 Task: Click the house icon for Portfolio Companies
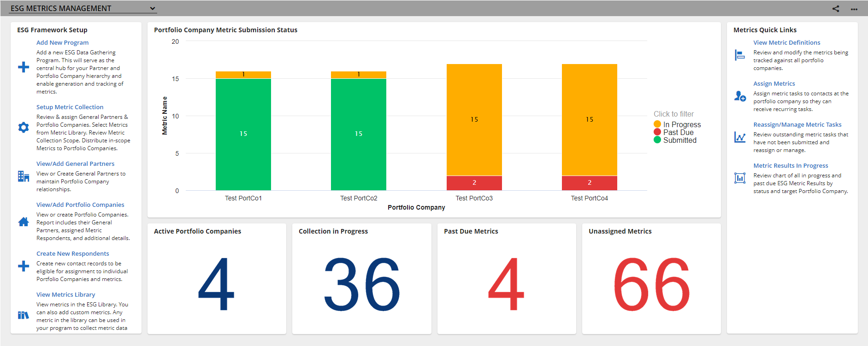24,222
